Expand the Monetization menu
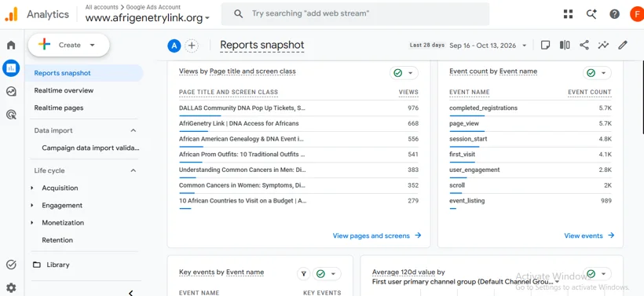The width and height of the screenshot is (644, 296). pos(32,222)
